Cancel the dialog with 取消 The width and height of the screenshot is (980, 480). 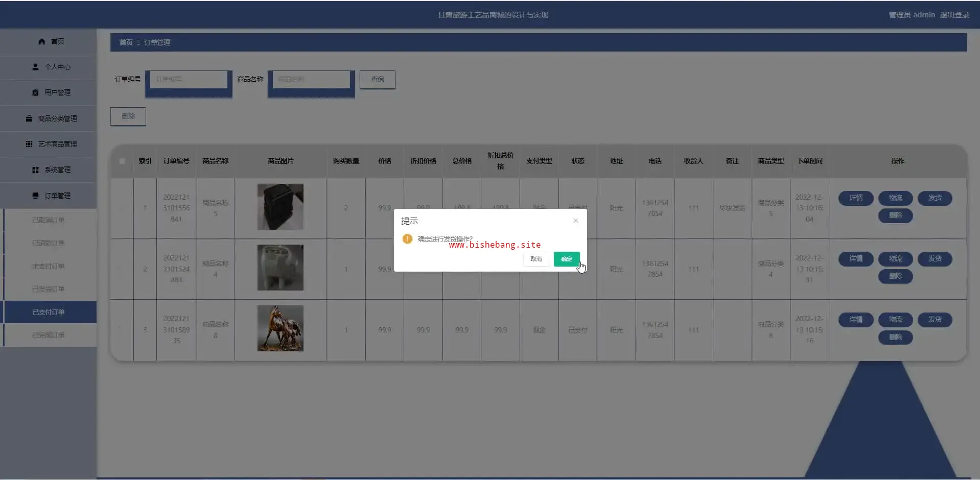[x=536, y=259]
